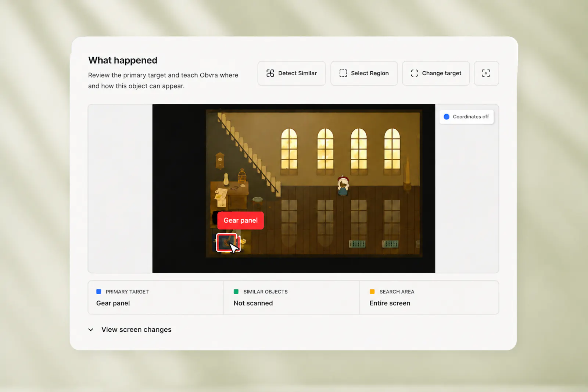Viewport: 588px width, 392px height.
Task: Click the red Gear panel label tag
Action: coord(240,220)
